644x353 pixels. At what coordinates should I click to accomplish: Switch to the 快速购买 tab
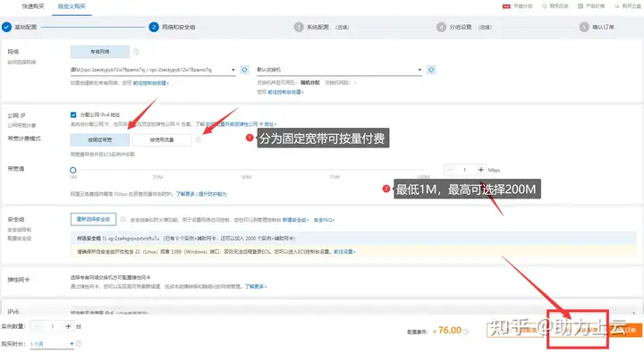[32, 6]
